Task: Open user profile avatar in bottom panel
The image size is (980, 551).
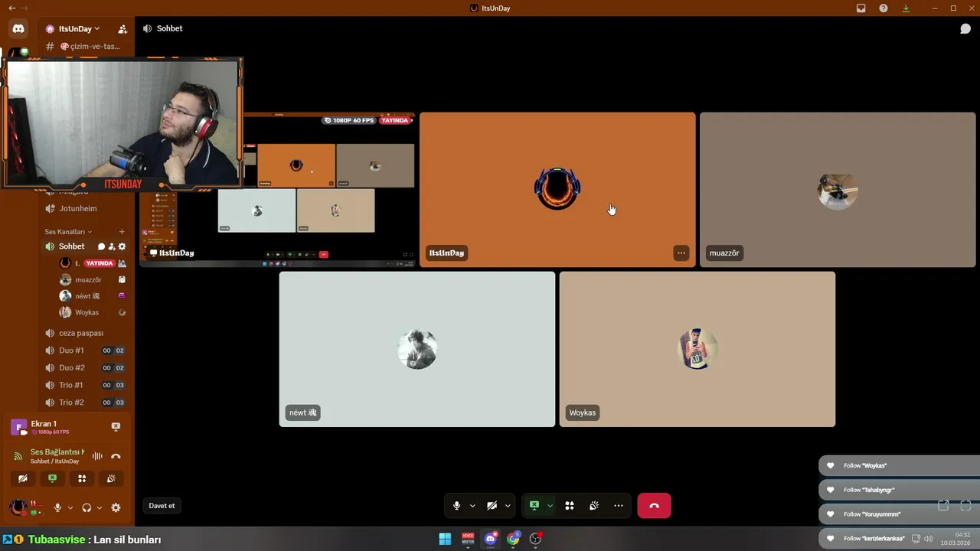Action: coord(18,507)
